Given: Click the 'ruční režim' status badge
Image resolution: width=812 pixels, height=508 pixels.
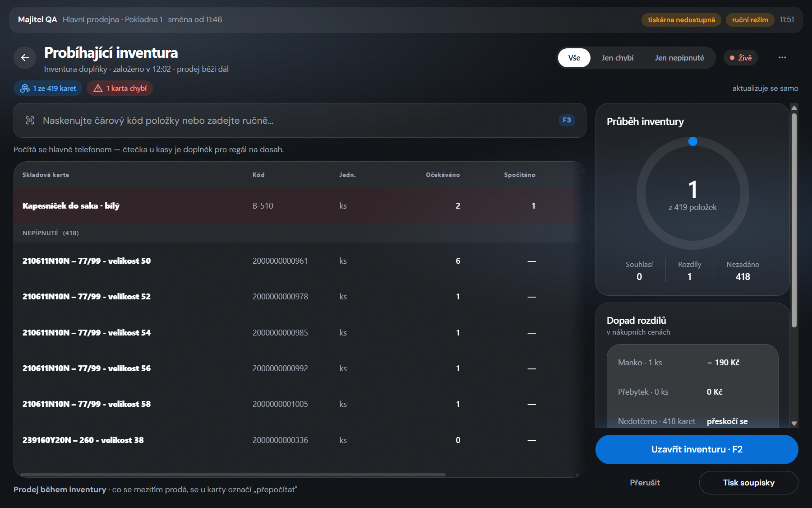Looking at the screenshot, I should click(750, 20).
